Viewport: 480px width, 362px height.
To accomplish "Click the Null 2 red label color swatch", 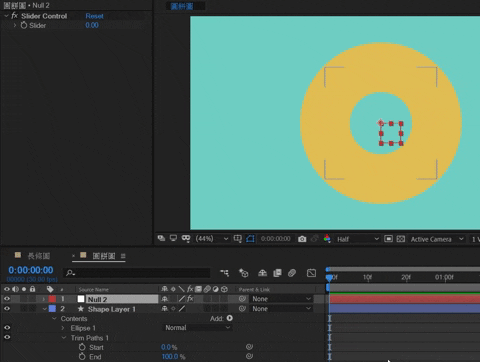I will click(x=52, y=299).
